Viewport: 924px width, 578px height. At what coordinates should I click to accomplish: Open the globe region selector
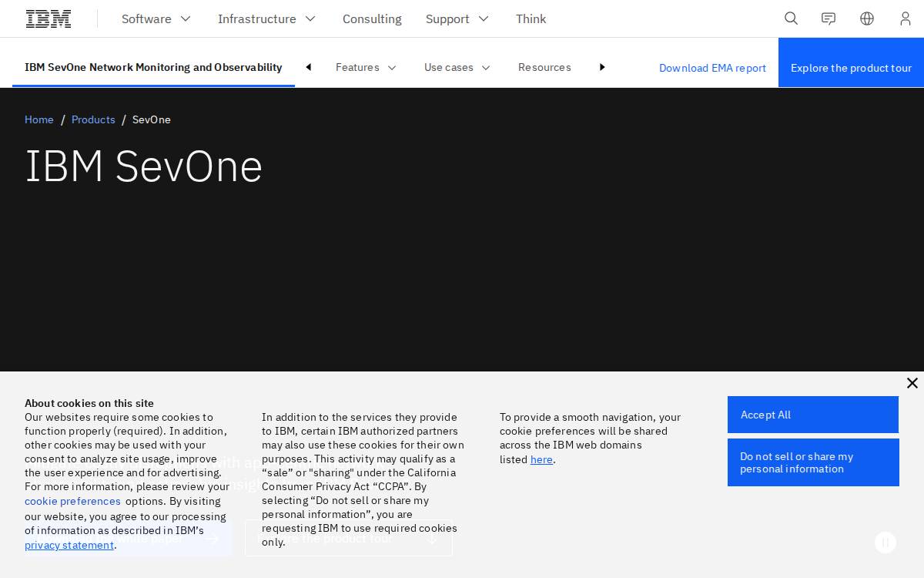click(x=867, y=18)
